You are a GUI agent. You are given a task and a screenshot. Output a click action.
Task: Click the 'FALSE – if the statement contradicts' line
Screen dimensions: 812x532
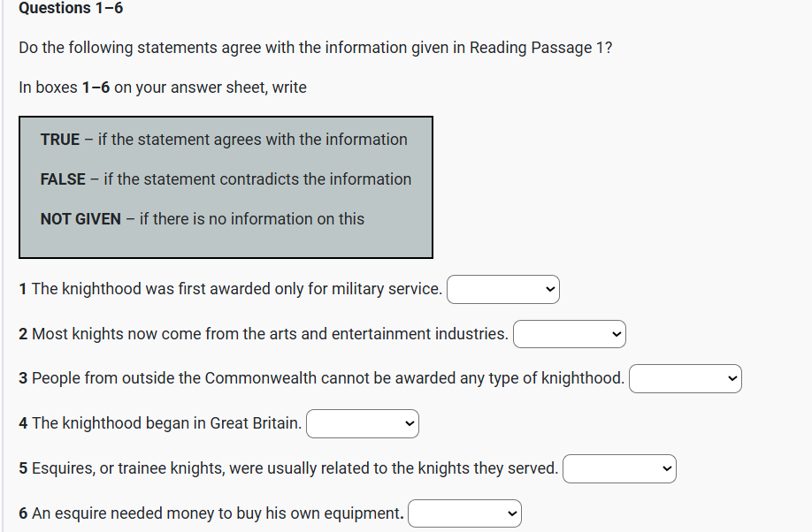pyautogui.click(x=226, y=179)
